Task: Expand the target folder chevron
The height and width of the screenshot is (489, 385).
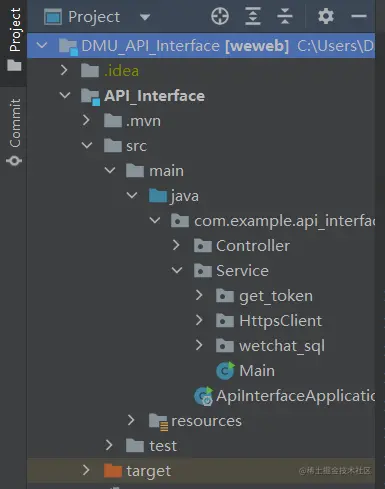Action: click(86, 470)
